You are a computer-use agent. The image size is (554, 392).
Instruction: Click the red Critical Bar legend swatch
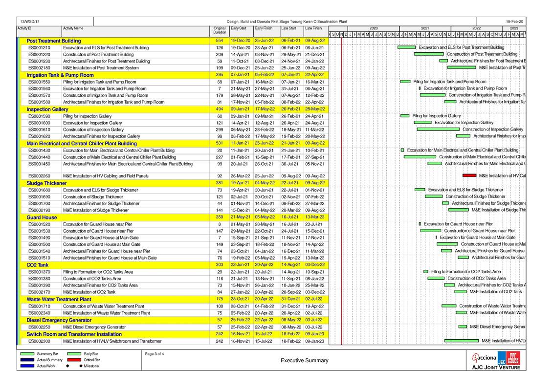pyautogui.click(x=74, y=360)
